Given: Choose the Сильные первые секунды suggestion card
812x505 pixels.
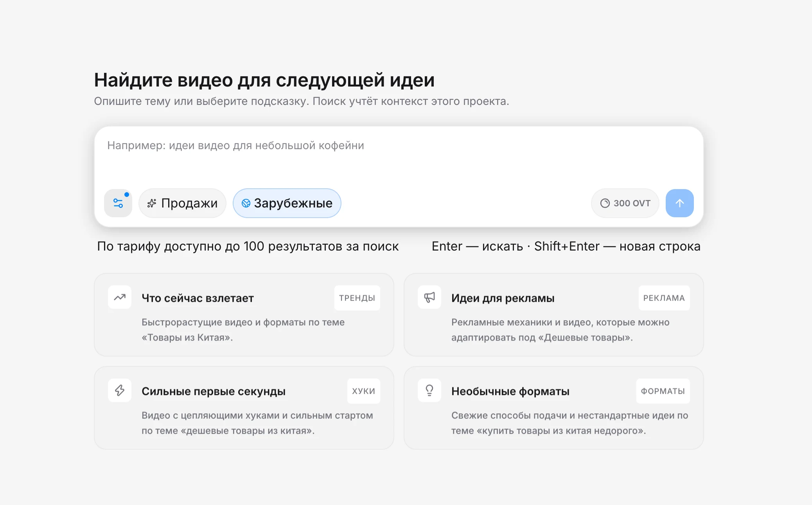Looking at the screenshot, I should coord(244,408).
